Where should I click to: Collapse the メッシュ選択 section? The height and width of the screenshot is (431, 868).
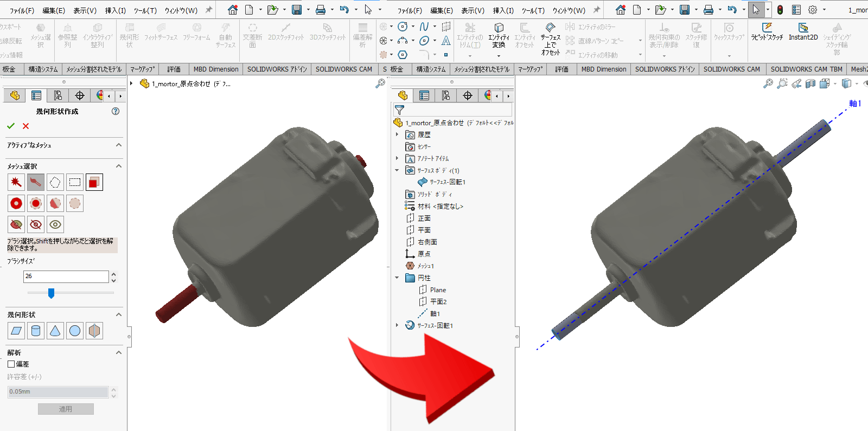pyautogui.click(x=119, y=166)
